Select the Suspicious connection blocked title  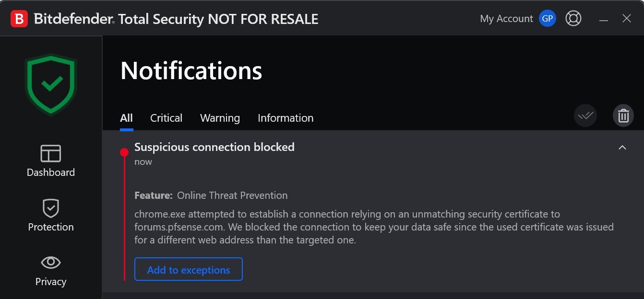coord(214,147)
